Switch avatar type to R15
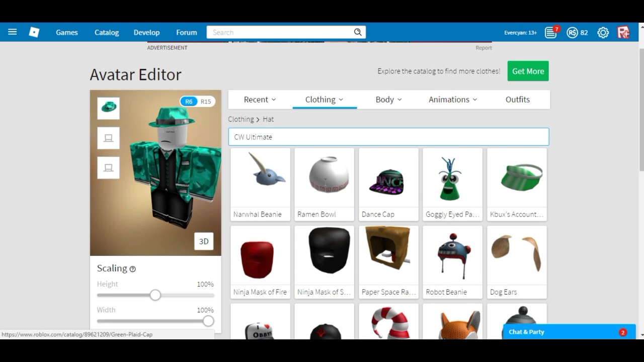 pos(206,102)
